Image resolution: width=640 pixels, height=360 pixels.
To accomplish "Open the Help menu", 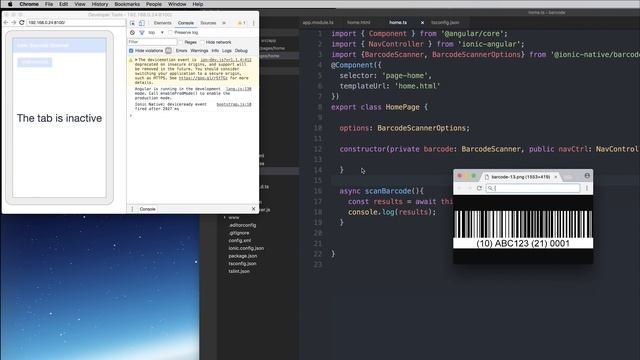I will click(x=198, y=4).
